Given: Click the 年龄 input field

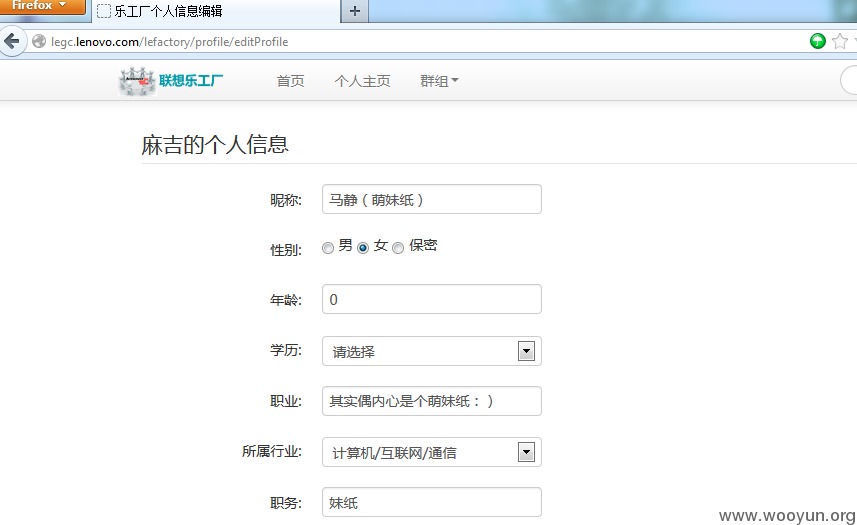Looking at the screenshot, I should [432, 299].
